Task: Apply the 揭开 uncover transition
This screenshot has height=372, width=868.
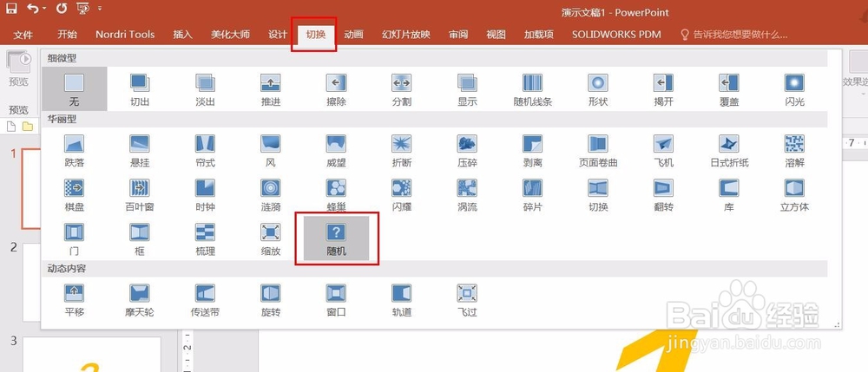Action: point(663,89)
